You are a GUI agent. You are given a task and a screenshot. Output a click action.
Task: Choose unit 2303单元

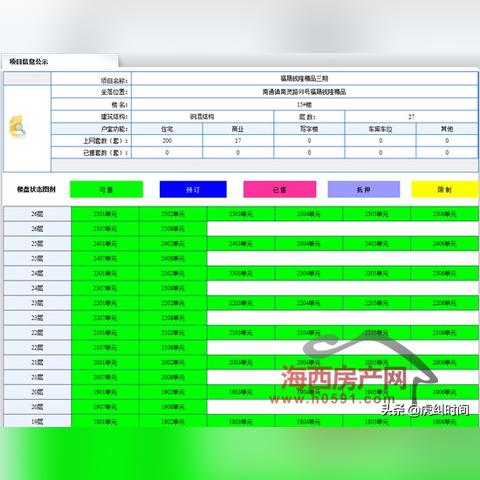(241, 273)
